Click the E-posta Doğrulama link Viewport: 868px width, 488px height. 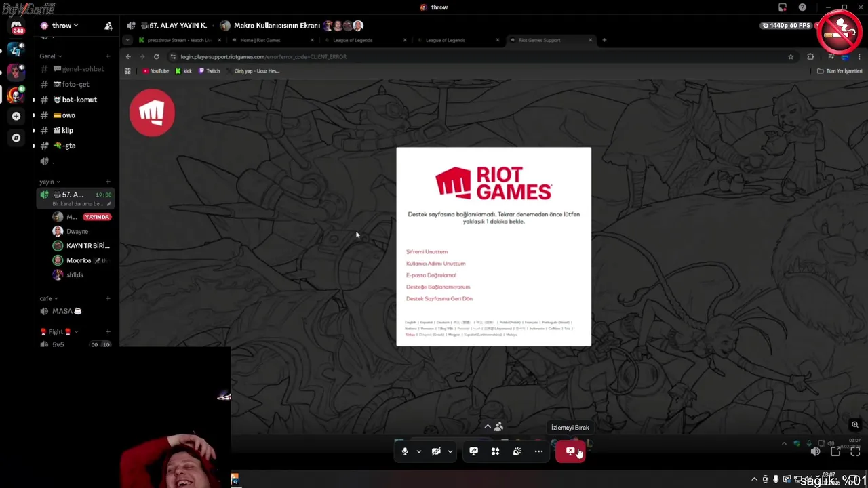coord(431,275)
